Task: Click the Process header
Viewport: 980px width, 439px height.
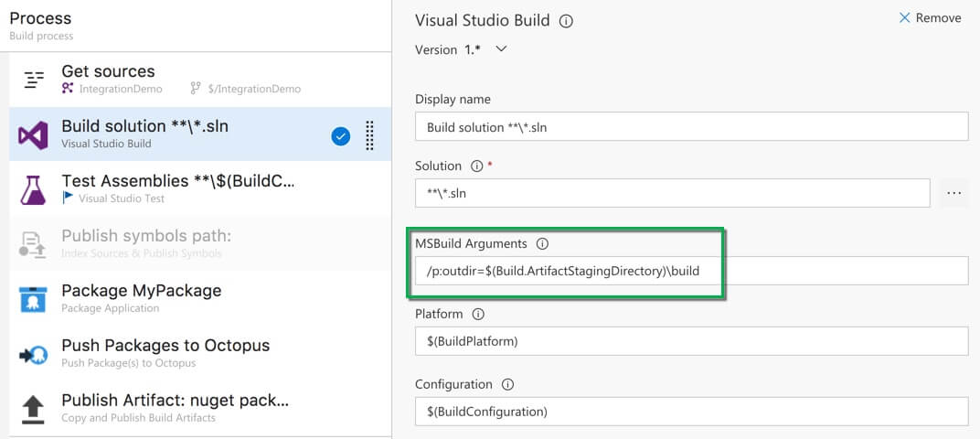Action: coord(40,19)
